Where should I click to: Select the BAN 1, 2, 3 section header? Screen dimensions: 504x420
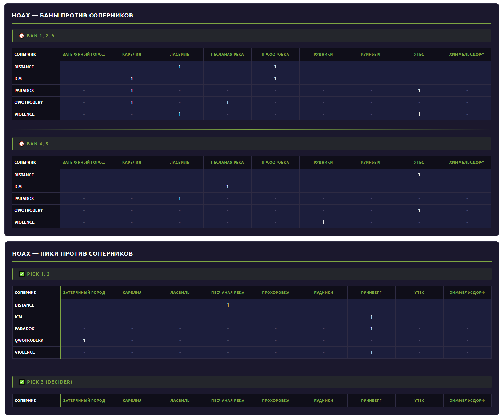(252, 36)
